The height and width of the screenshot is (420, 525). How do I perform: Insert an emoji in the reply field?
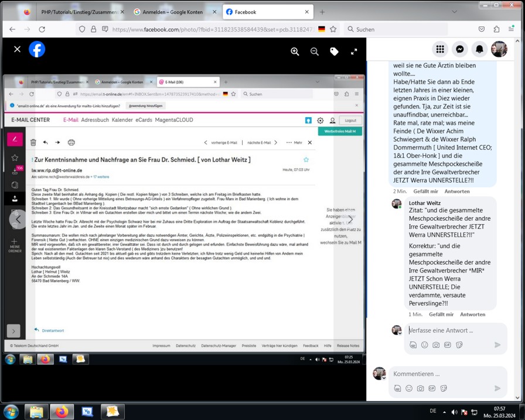coord(424,345)
